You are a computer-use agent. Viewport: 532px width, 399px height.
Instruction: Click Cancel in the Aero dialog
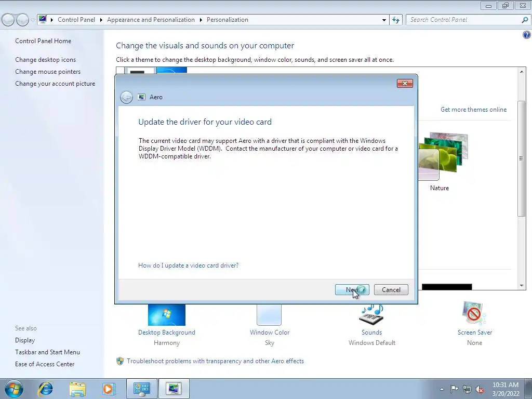coord(391,290)
